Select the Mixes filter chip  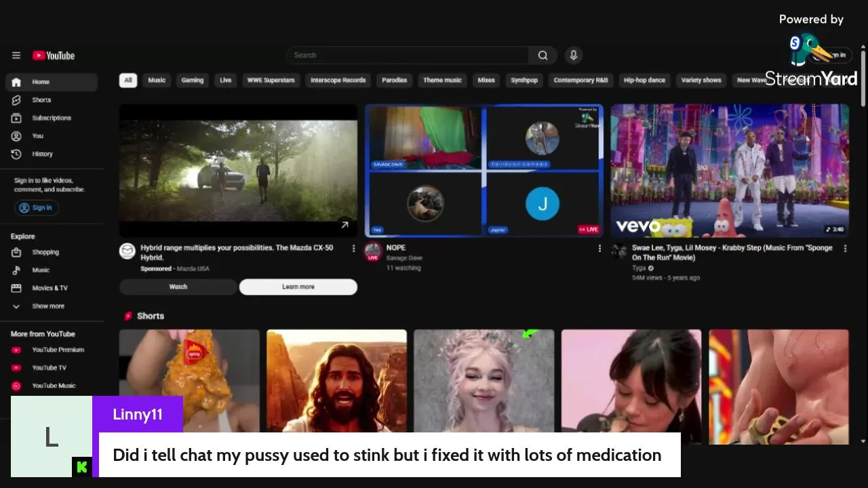pos(486,80)
